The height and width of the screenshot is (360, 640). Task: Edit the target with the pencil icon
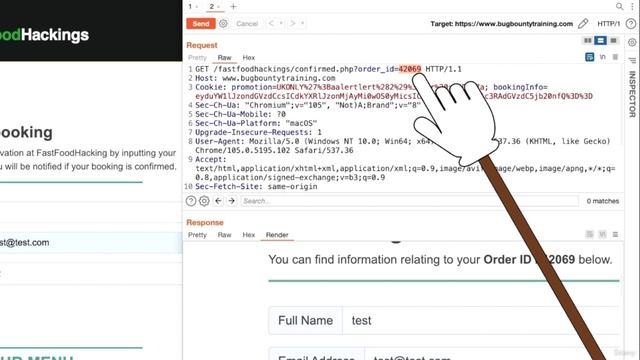click(x=583, y=24)
